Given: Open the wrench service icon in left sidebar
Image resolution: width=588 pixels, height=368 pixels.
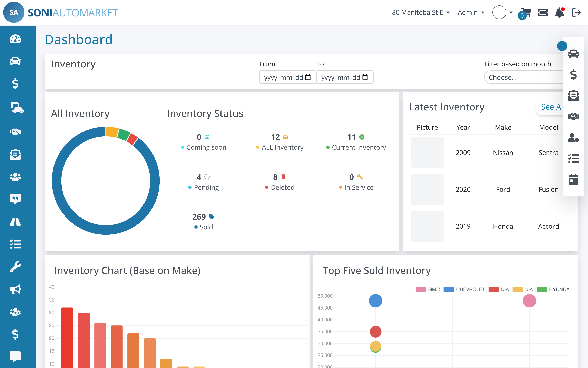Looking at the screenshot, I should tap(15, 267).
